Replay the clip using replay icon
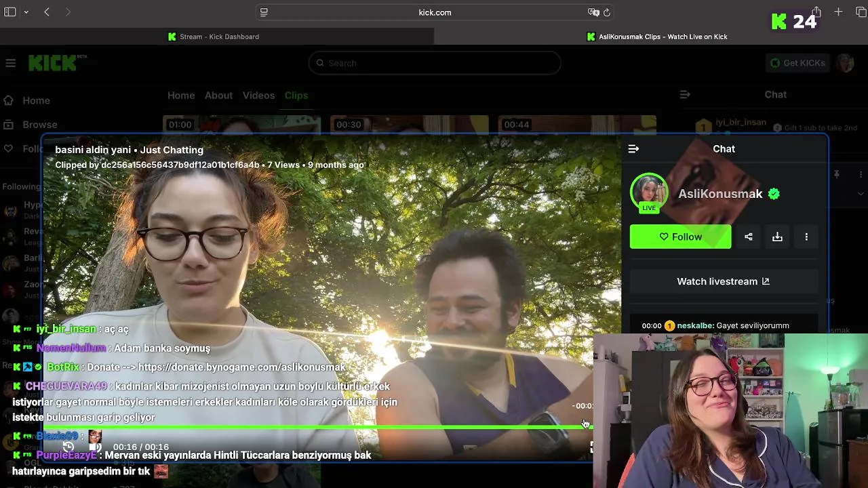Image resolution: width=868 pixels, height=488 pixels. [68, 447]
